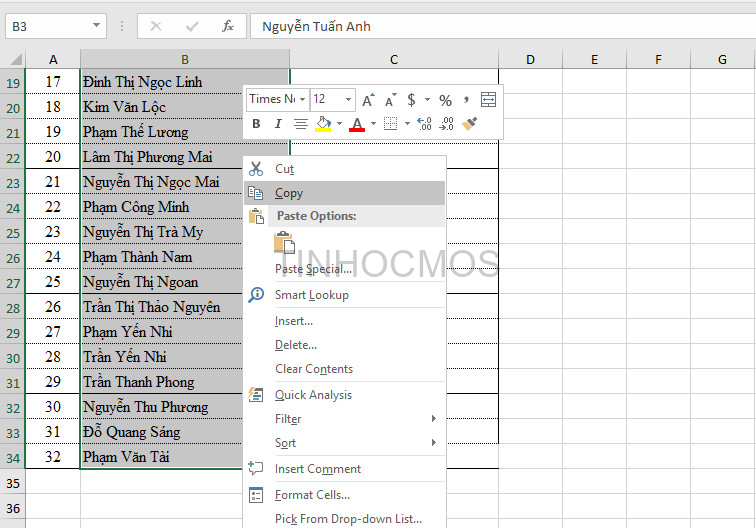Image resolution: width=756 pixels, height=528 pixels.
Task: Apply yellow Fill Color bucket
Action: 323,124
